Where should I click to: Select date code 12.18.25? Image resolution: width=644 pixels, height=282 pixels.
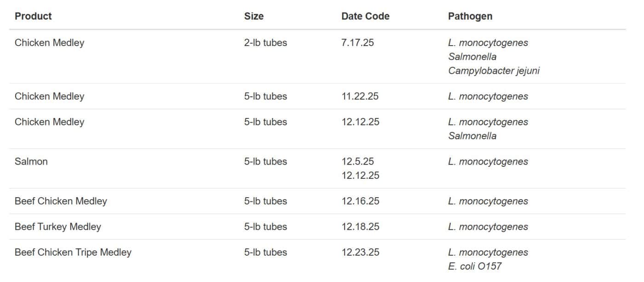pyautogui.click(x=360, y=227)
